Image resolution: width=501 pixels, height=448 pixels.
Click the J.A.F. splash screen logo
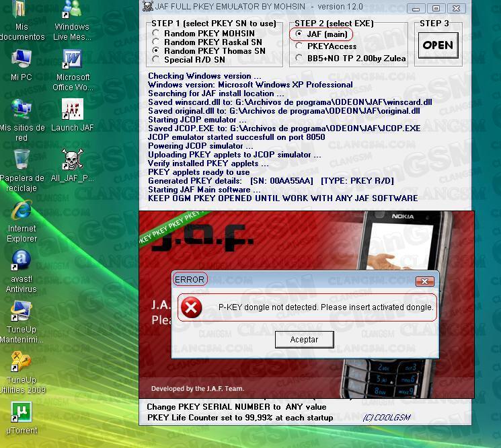pos(202,237)
